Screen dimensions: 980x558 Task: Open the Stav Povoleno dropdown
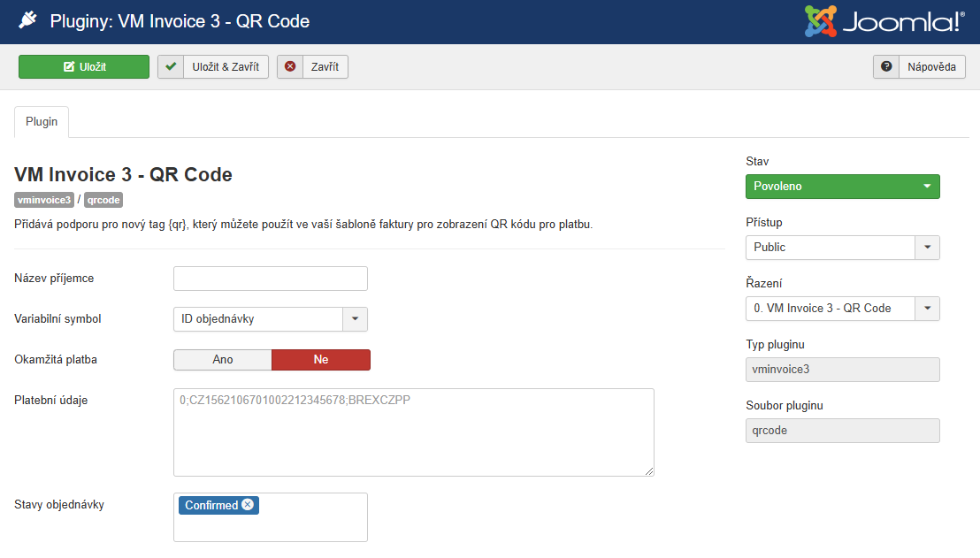point(843,187)
